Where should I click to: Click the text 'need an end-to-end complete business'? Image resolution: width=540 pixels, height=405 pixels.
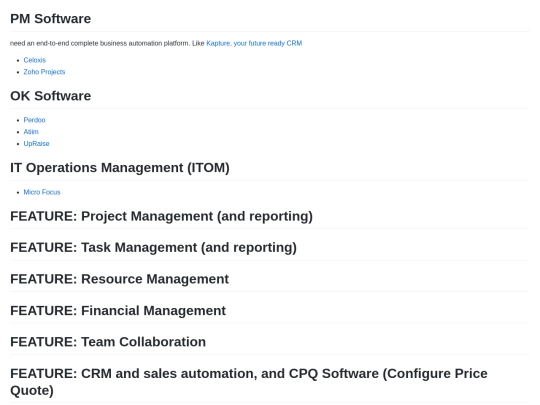tap(69, 43)
